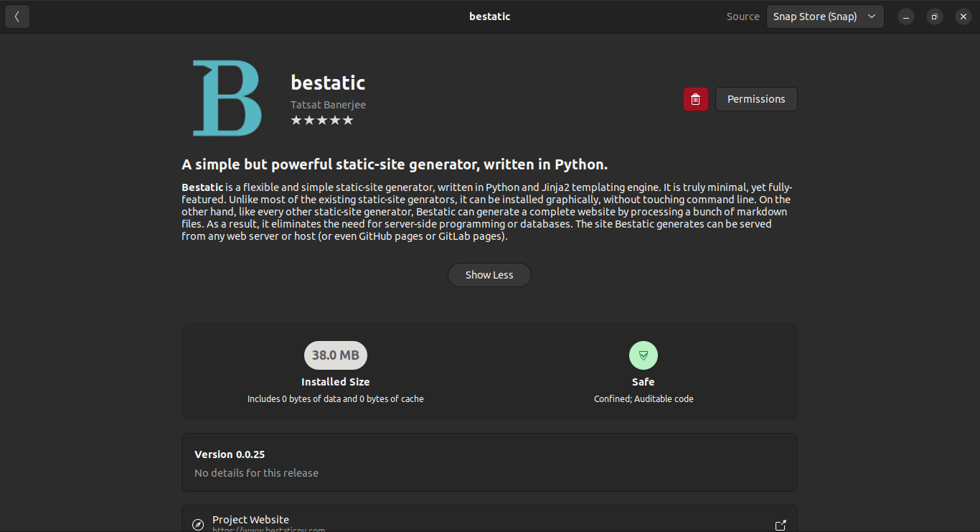
Task: Click the bestatic title in the header bar
Action: (x=489, y=17)
